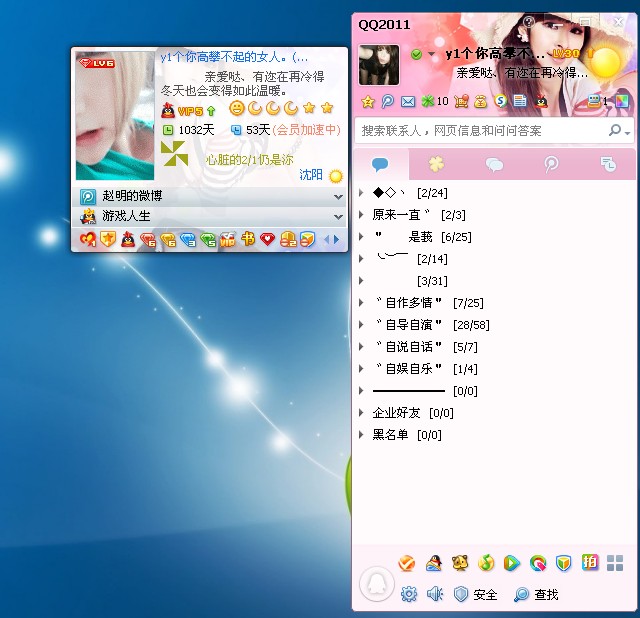
Task: Click the main window profile avatar
Action: click(x=379, y=65)
